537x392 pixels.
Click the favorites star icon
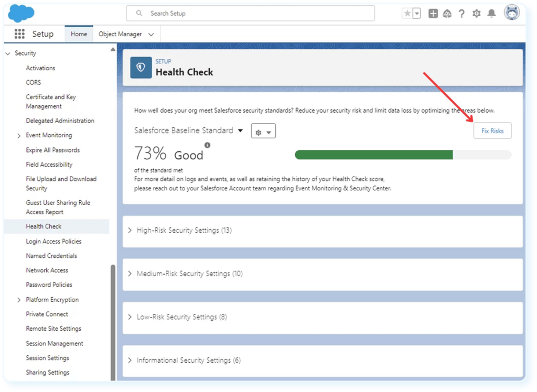(x=407, y=13)
